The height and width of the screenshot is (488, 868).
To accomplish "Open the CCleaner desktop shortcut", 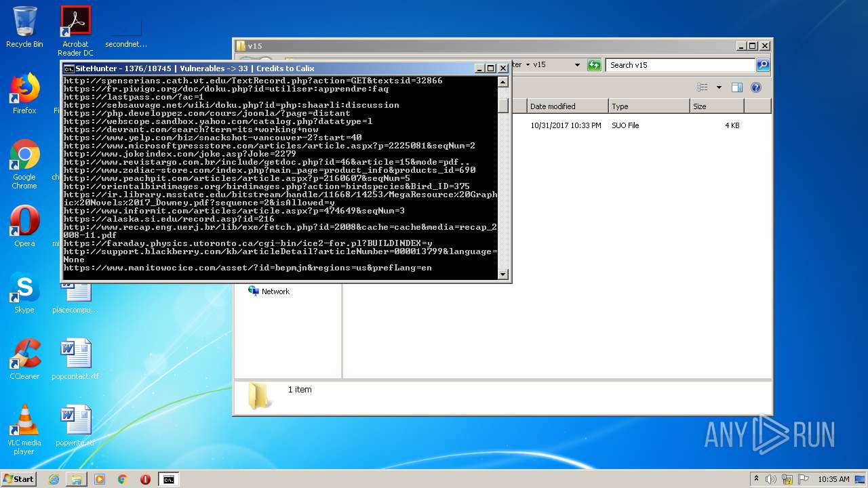I will [x=24, y=359].
